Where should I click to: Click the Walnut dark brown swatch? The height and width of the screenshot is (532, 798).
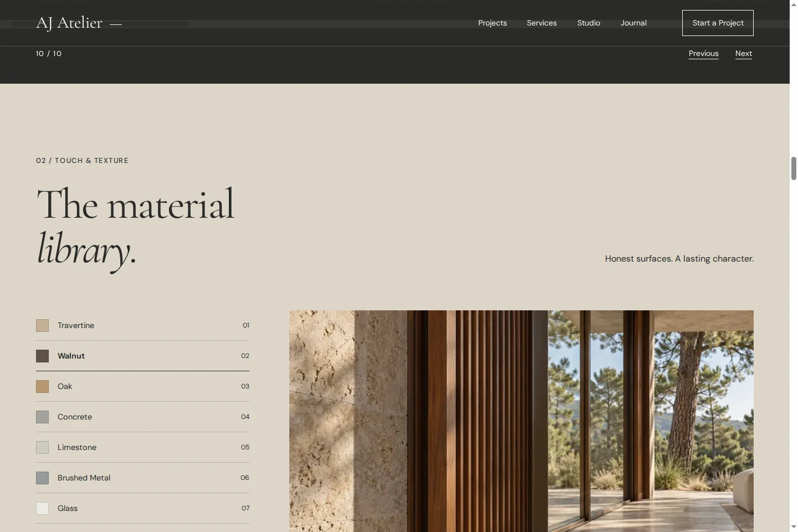[x=42, y=356]
